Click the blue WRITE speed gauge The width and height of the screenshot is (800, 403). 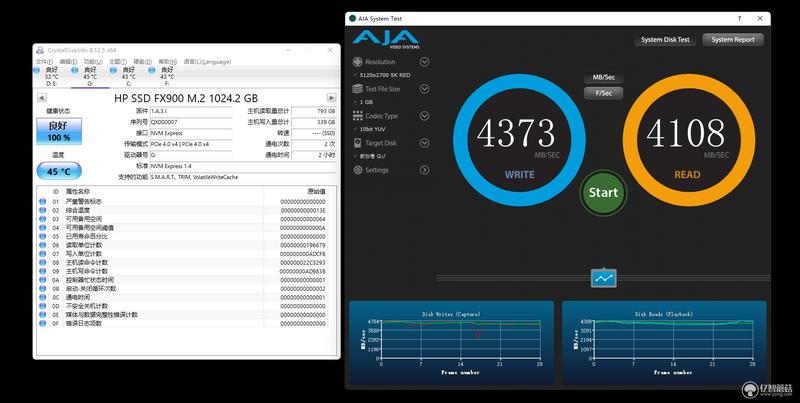[519, 140]
